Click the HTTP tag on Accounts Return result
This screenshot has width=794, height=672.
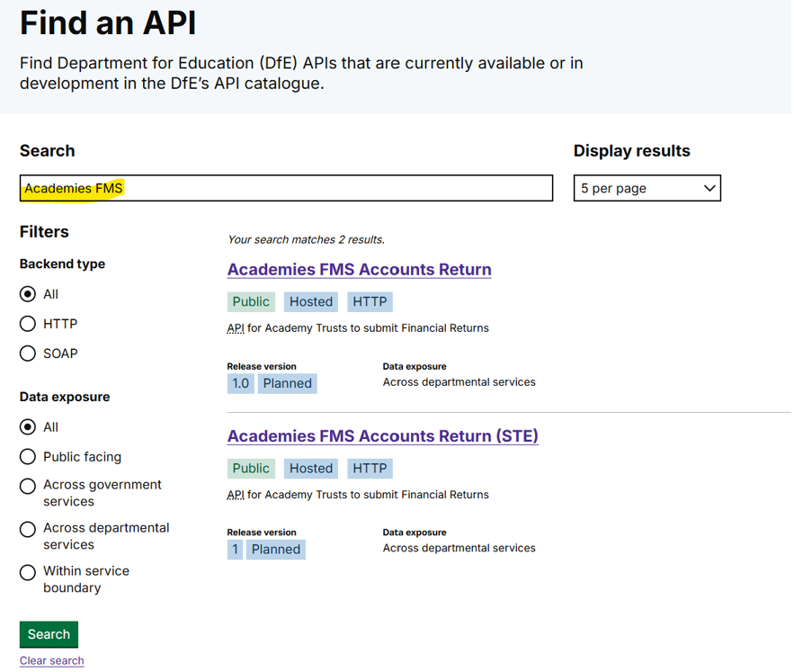click(x=370, y=301)
